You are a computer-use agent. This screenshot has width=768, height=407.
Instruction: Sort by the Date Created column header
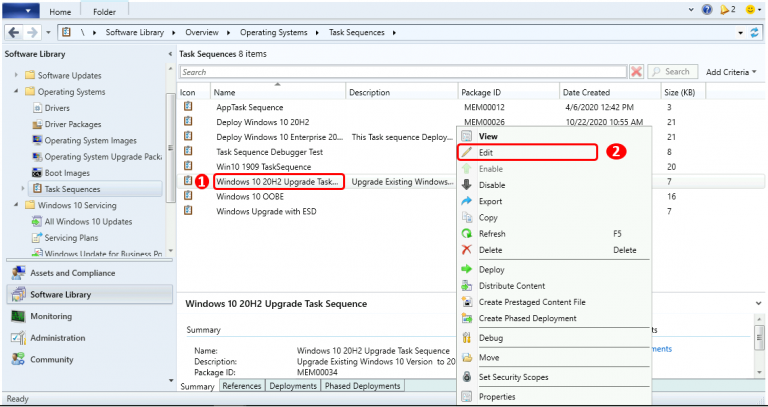coord(610,92)
